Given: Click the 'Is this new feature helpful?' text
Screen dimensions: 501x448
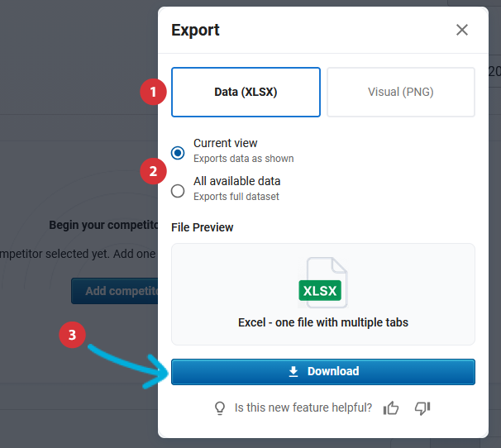Looking at the screenshot, I should [303, 407].
